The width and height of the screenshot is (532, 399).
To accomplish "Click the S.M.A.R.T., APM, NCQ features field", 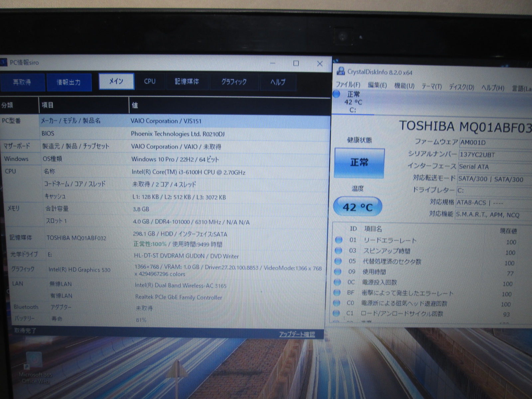I will tap(493, 215).
